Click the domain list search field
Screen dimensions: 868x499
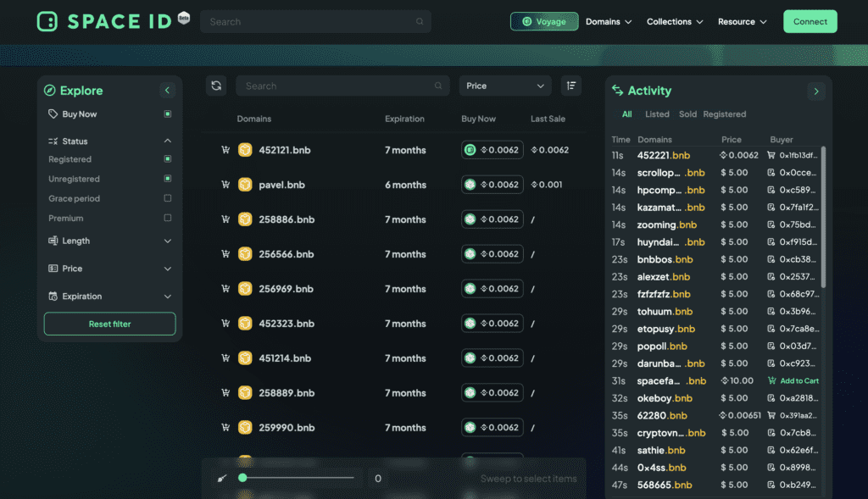[x=342, y=86]
